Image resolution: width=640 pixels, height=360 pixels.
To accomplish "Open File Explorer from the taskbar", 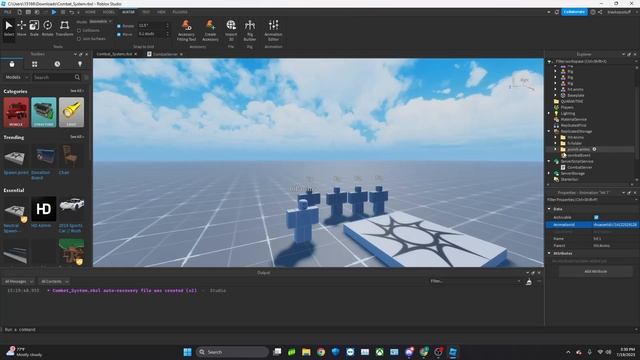I will click(x=306, y=352).
